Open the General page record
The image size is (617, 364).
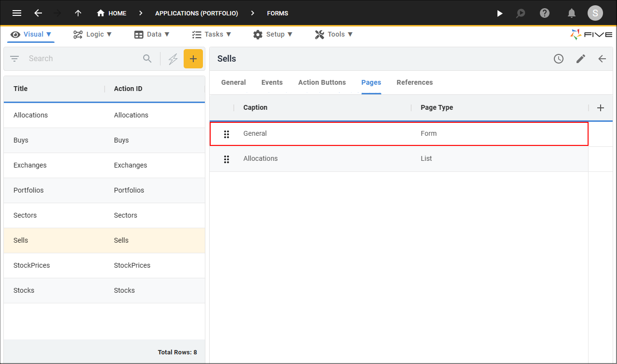point(399,133)
